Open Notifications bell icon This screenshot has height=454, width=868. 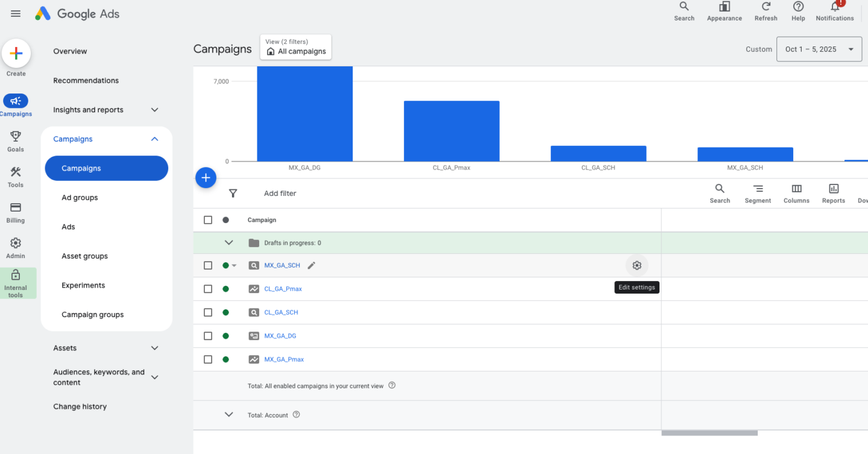tap(835, 7)
